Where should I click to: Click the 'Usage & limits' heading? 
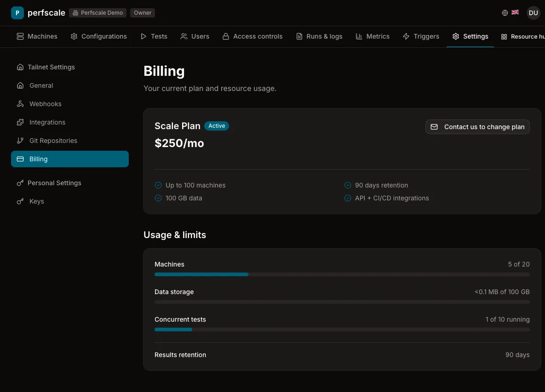click(175, 235)
